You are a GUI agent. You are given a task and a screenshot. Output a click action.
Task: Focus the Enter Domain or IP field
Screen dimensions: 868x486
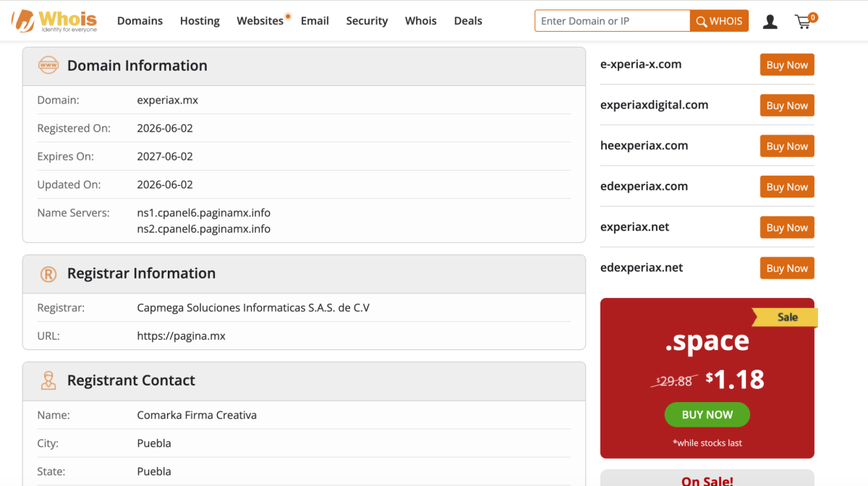click(612, 21)
